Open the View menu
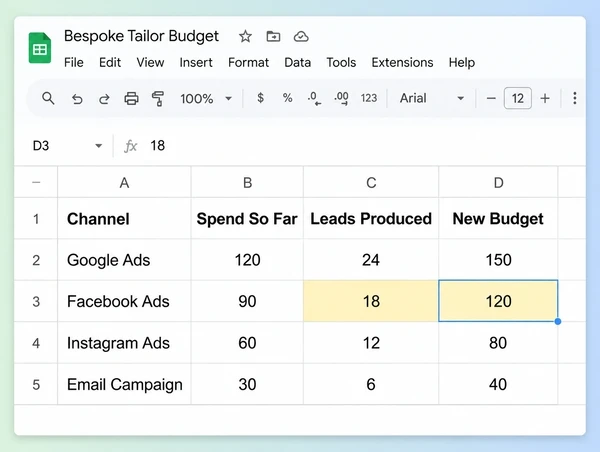Screen dimensions: 600x452 coord(150,62)
